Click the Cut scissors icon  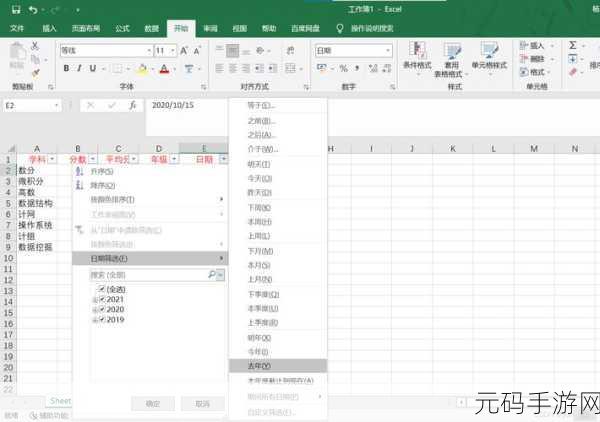click(35, 46)
